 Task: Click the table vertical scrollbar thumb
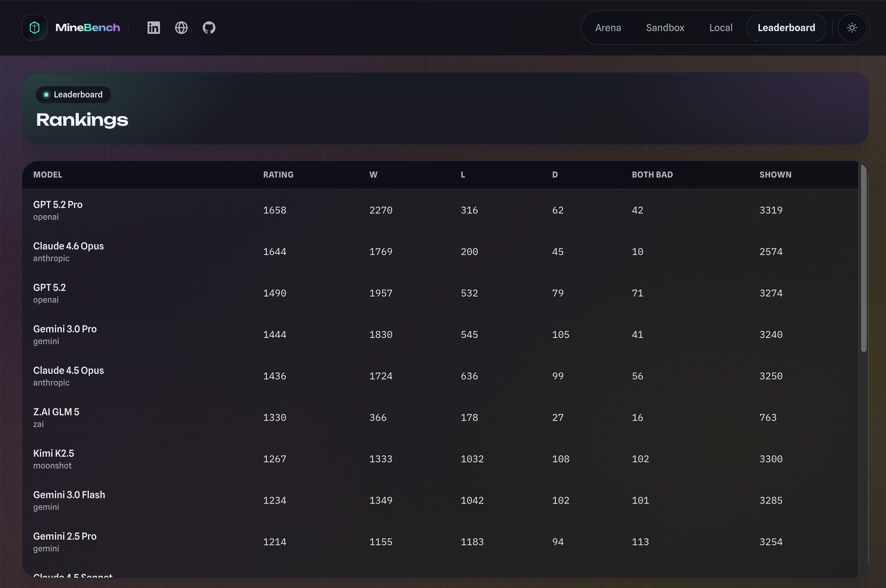coord(864,258)
